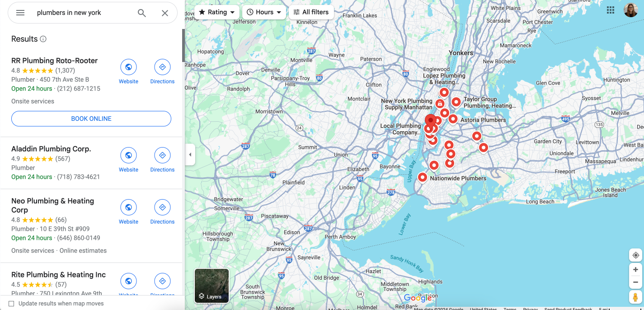
Task: Open the hamburger menu in search bar
Action: [x=20, y=13]
